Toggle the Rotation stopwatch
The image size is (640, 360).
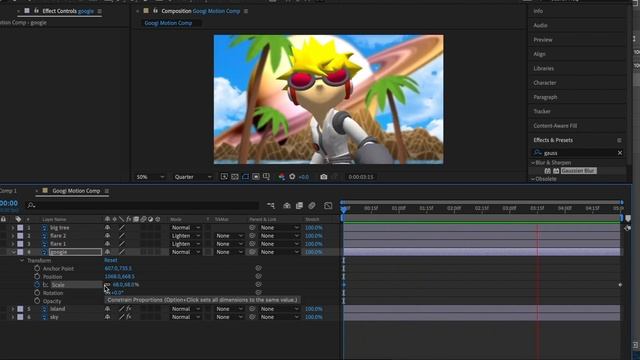(37, 293)
